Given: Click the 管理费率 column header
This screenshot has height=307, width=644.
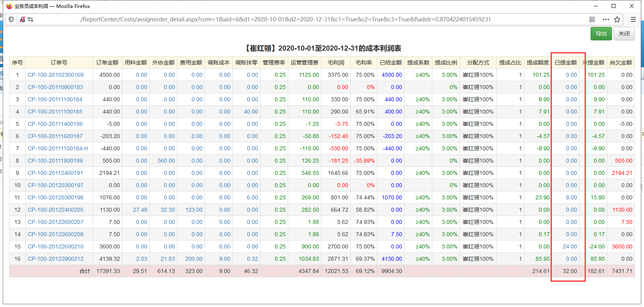Looking at the screenshot, I should click(x=274, y=63).
